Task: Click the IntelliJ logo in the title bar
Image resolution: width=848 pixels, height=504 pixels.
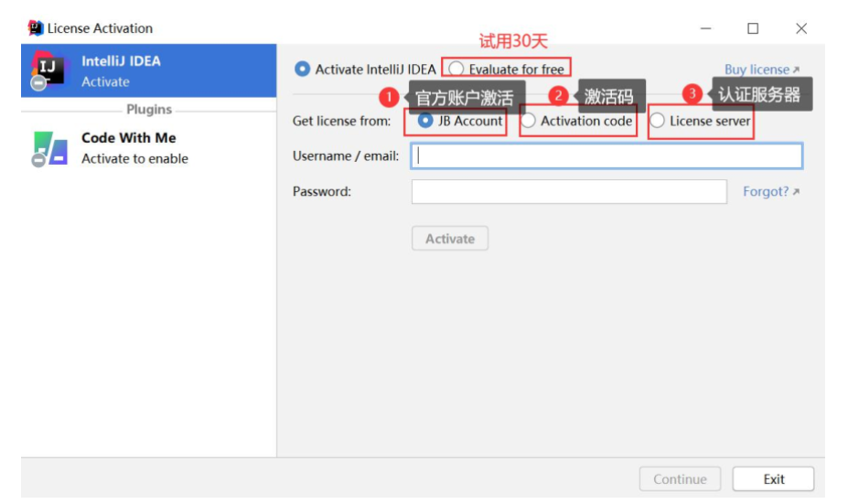Action: [36, 27]
